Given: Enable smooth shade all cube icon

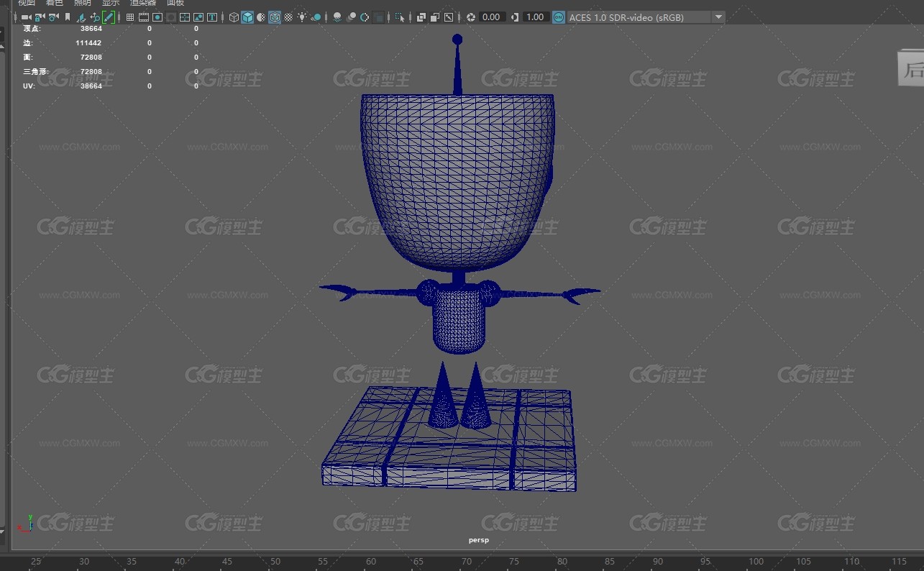Looking at the screenshot, I should tap(247, 17).
